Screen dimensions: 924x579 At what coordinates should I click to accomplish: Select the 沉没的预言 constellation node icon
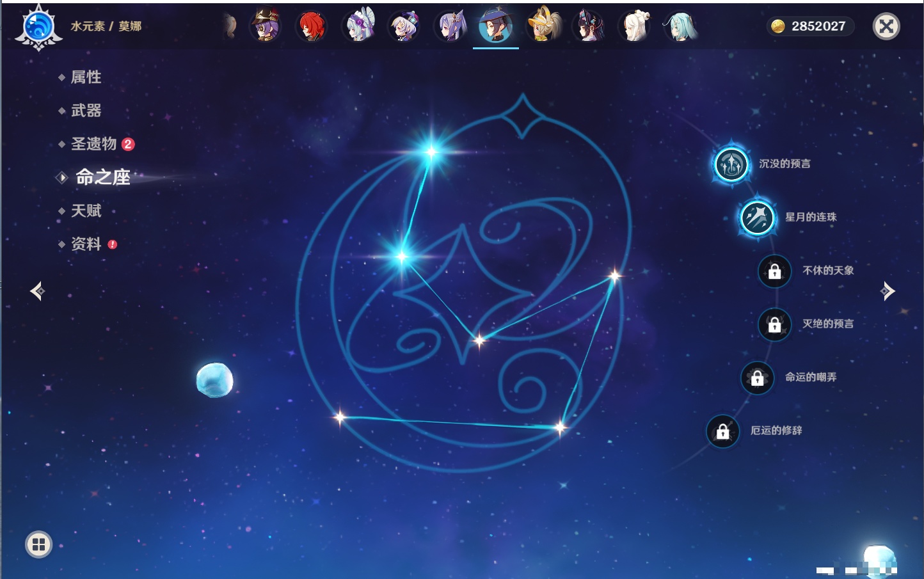[731, 164]
